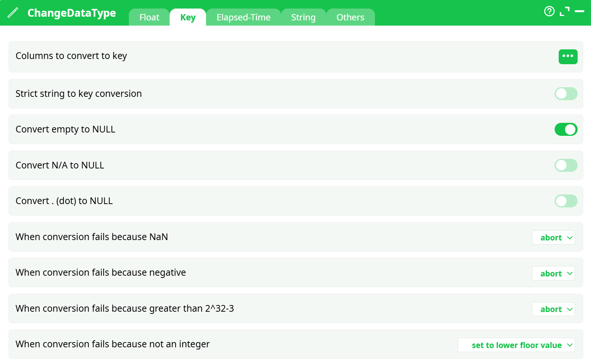Open the Elapsed-Time tab

coord(243,17)
